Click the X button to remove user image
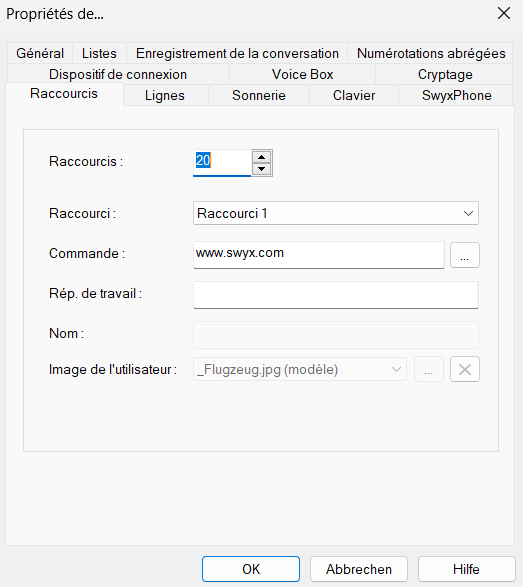 tap(465, 369)
